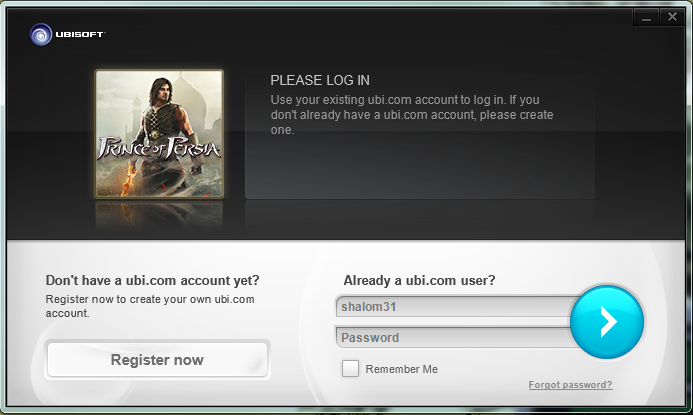Click the 'Don't have a ubi.com account yet?' heading
The width and height of the screenshot is (693, 415).
[153, 280]
